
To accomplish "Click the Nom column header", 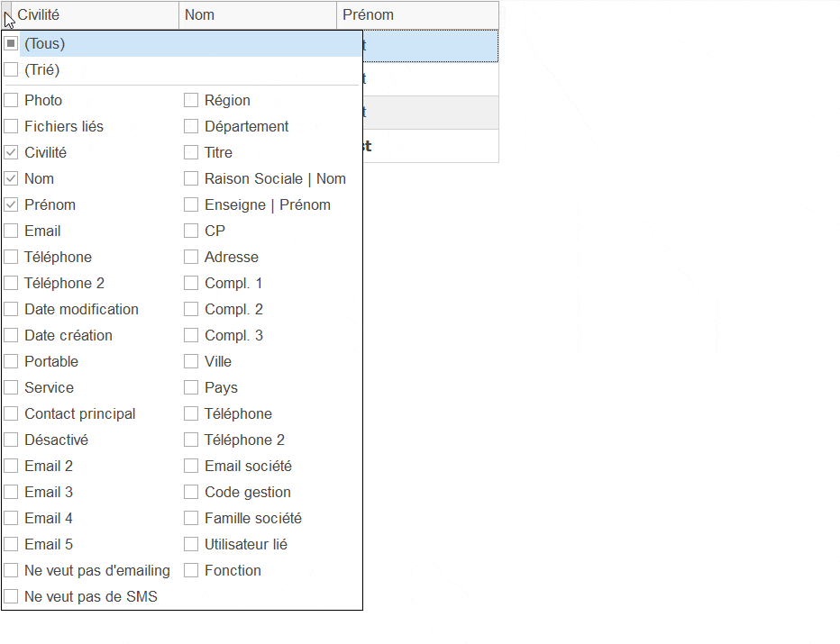I will (x=258, y=14).
